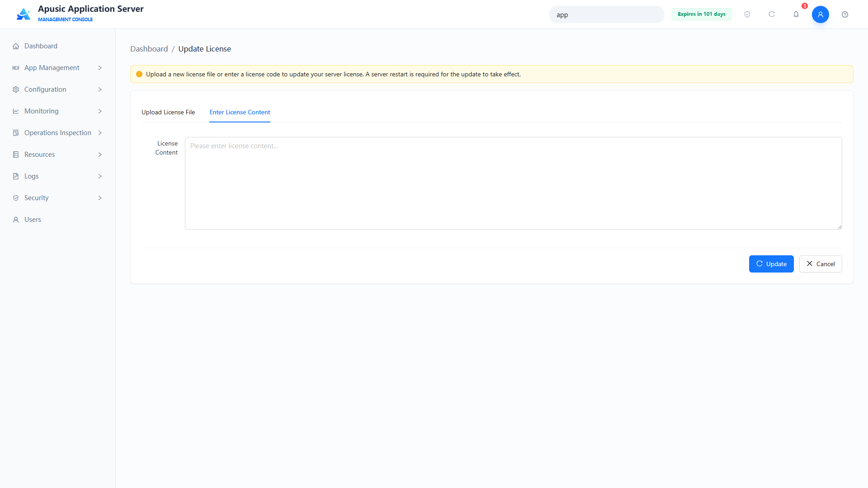This screenshot has height=488, width=868.
Task: Expand Configuration chevron
Action: point(100,89)
